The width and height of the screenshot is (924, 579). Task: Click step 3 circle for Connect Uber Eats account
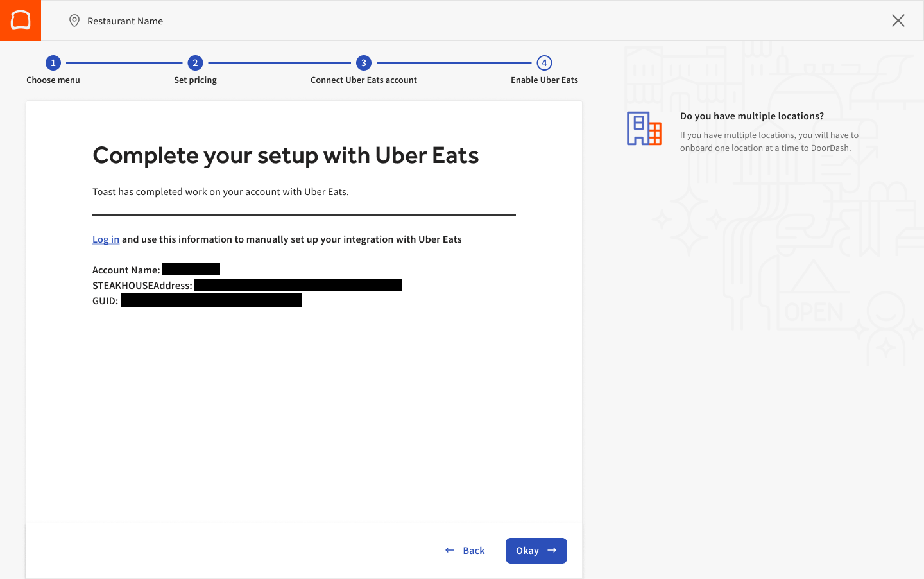[363, 63]
